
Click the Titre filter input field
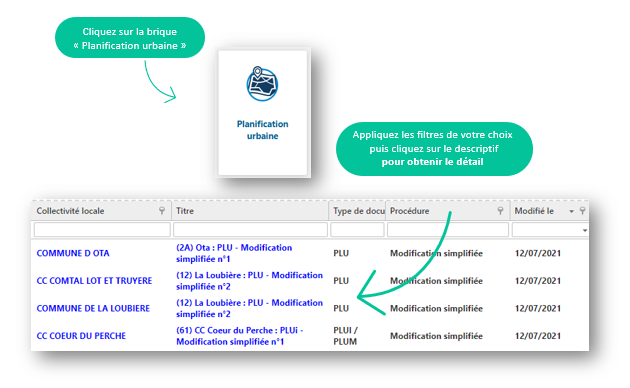(x=250, y=230)
